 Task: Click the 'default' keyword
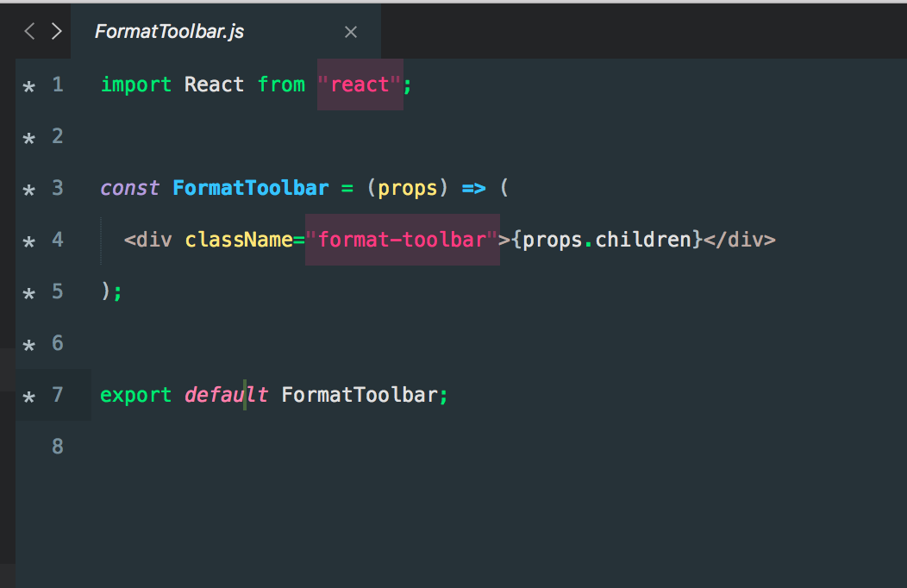coord(226,395)
